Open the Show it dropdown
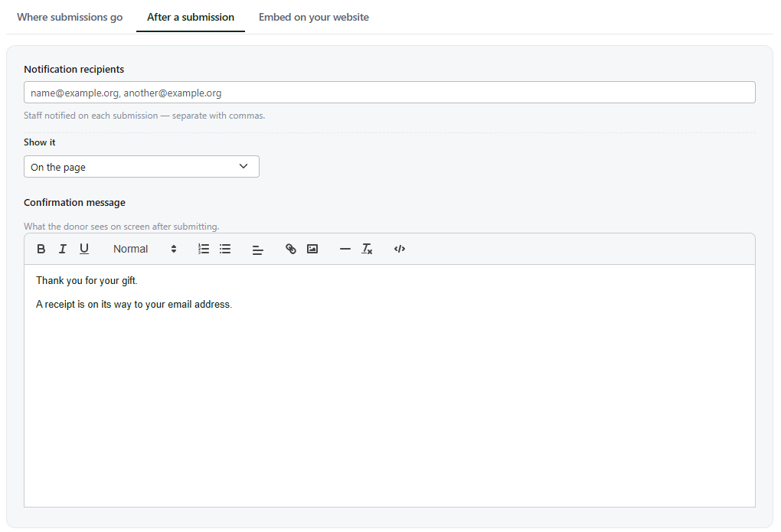This screenshot has height=532, width=781. (142, 167)
